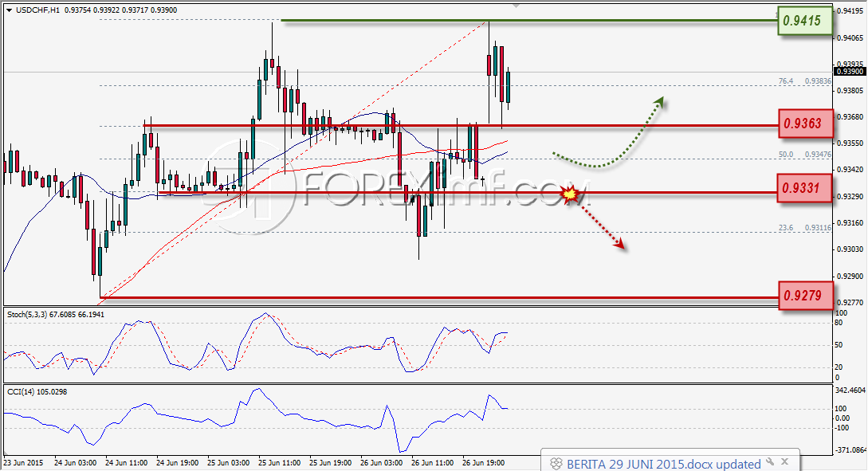
Task: Click the 25 Jun 19:00 time label
Action: (331, 463)
